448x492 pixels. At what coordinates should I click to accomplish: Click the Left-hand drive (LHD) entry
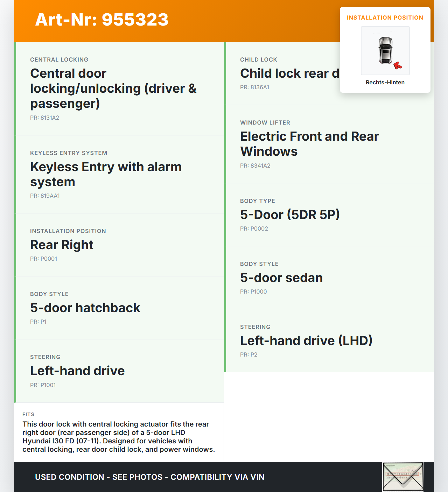306,341
